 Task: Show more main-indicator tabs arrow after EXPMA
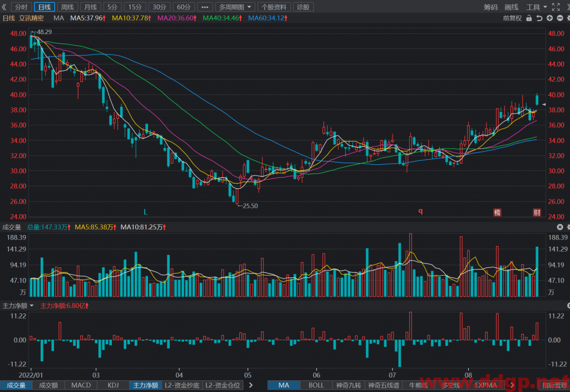[512, 385]
